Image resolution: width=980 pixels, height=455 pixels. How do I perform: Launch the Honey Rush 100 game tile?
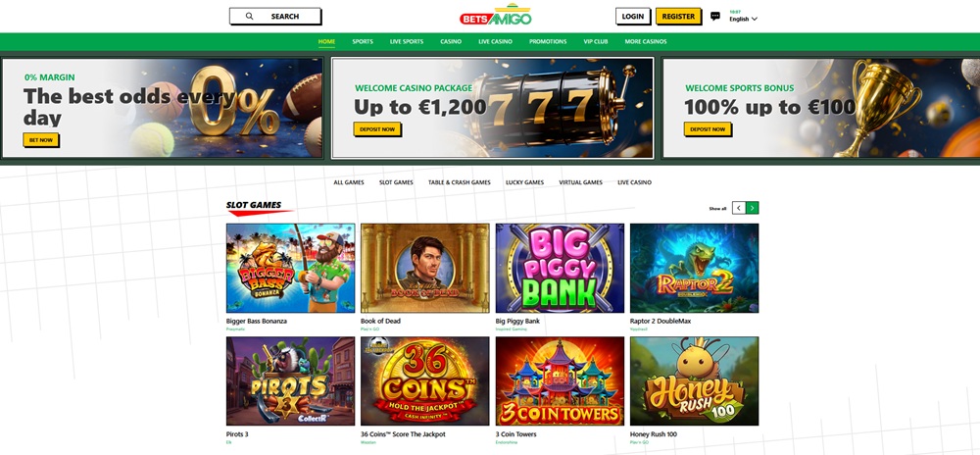click(695, 381)
